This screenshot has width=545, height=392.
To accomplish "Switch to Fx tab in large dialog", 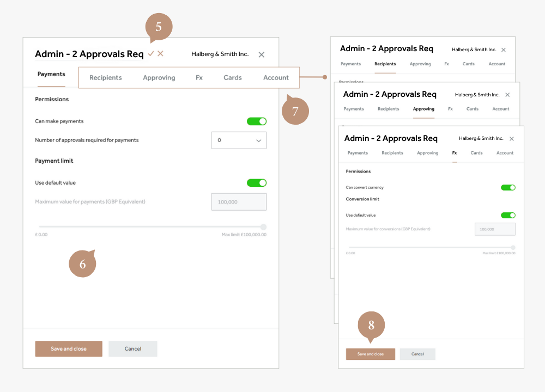I will point(199,77).
